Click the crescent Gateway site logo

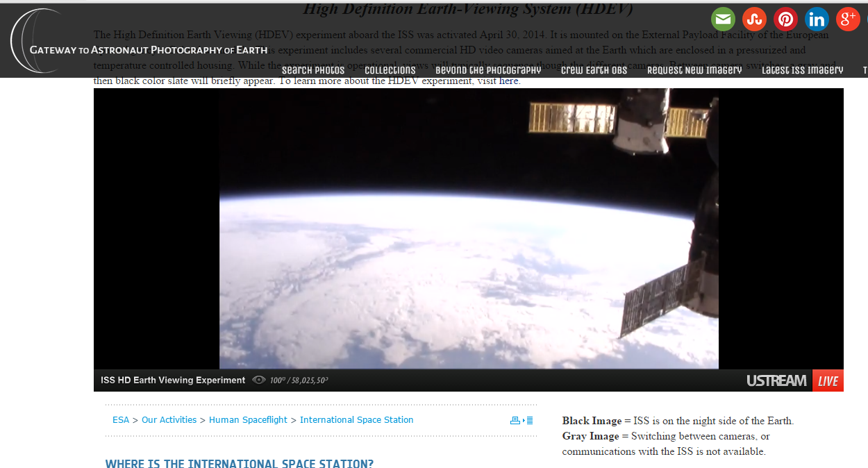(35, 40)
